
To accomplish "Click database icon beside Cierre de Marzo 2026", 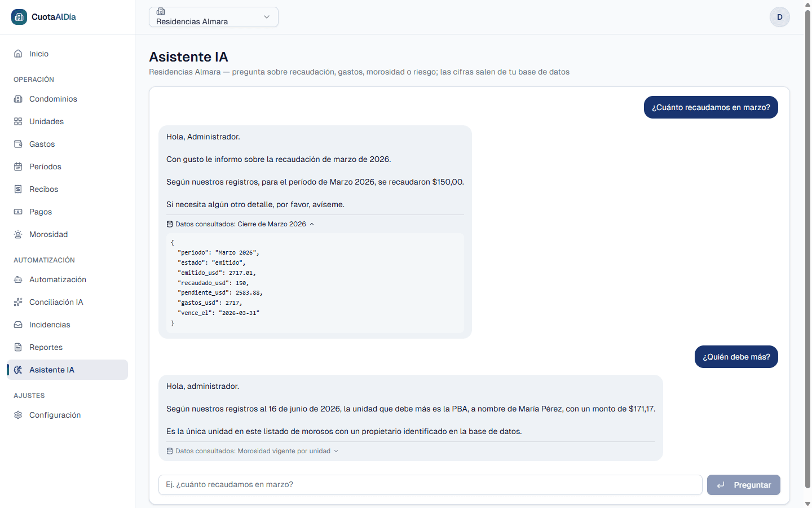I will 170,224.
